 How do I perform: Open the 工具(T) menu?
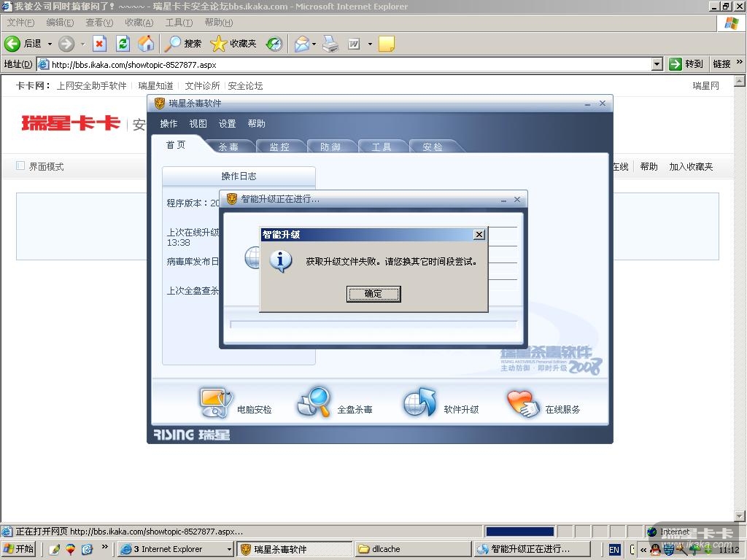(179, 23)
